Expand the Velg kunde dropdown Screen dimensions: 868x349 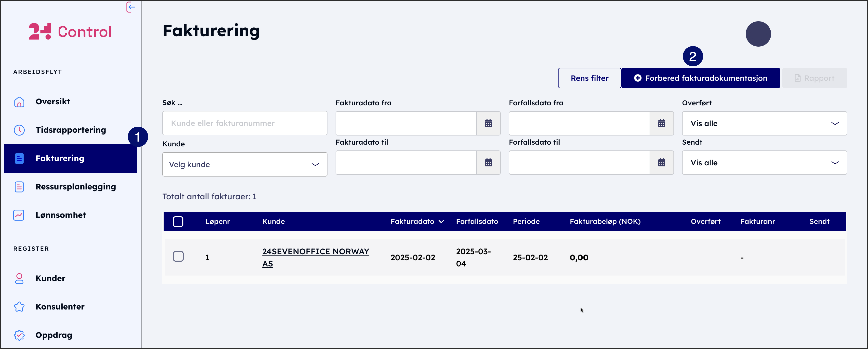point(245,165)
